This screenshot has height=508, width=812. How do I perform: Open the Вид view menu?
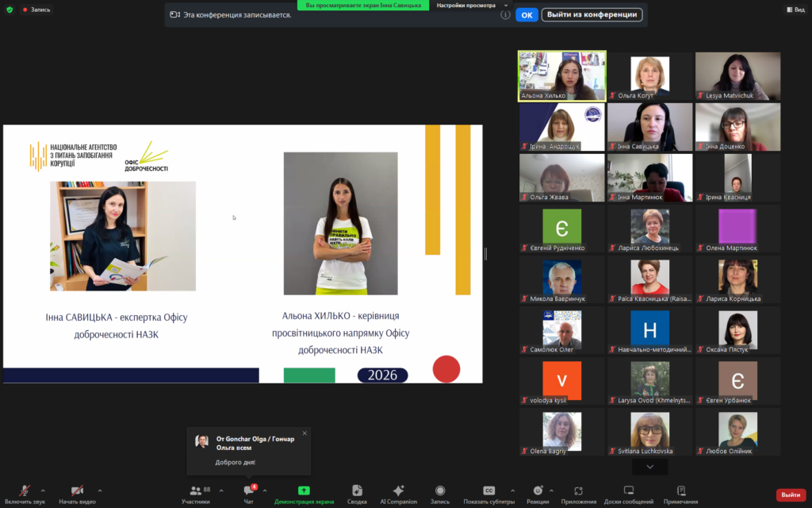795,10
